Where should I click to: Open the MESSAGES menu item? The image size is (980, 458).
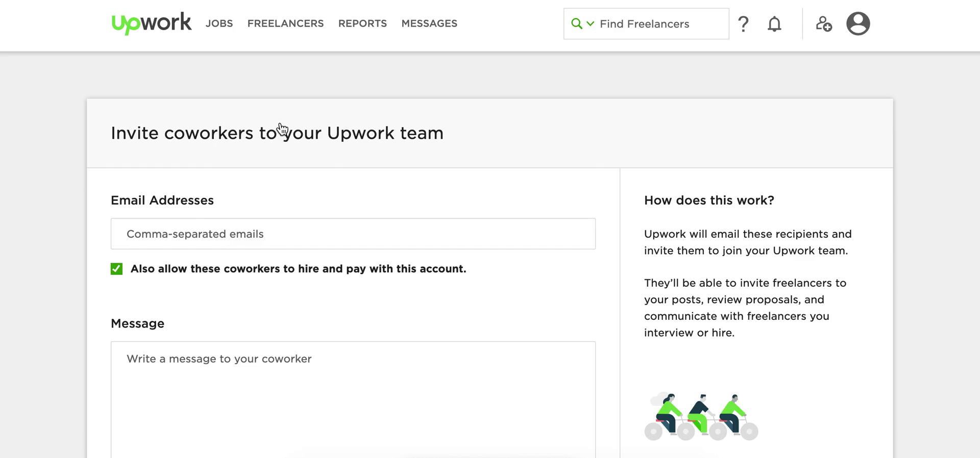tap(429, 23)
